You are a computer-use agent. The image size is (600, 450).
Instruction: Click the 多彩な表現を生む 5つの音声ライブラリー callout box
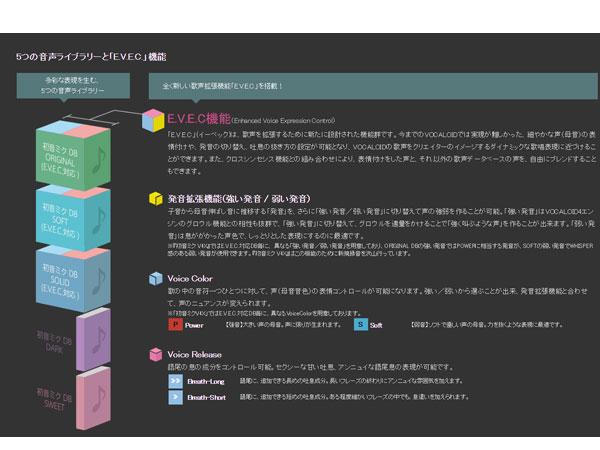73,86
